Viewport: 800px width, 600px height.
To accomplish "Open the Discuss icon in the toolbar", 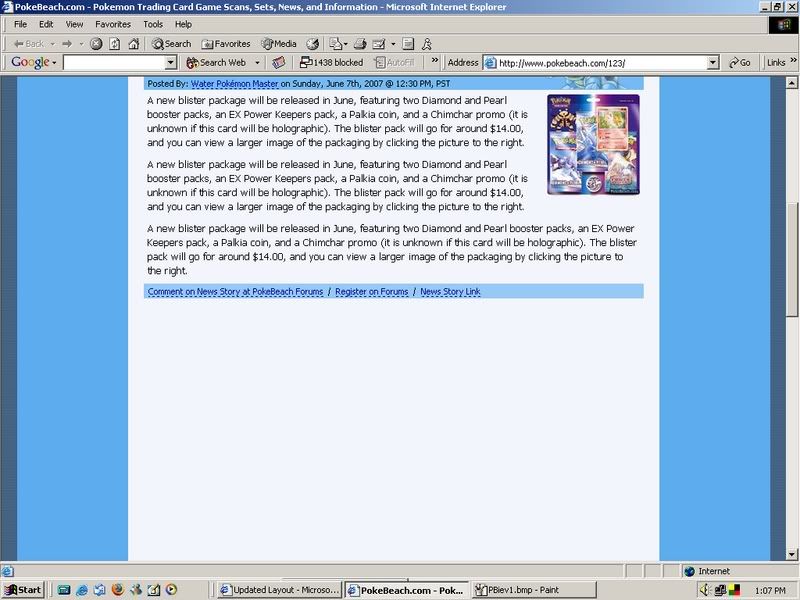I will tap(408, 44).
